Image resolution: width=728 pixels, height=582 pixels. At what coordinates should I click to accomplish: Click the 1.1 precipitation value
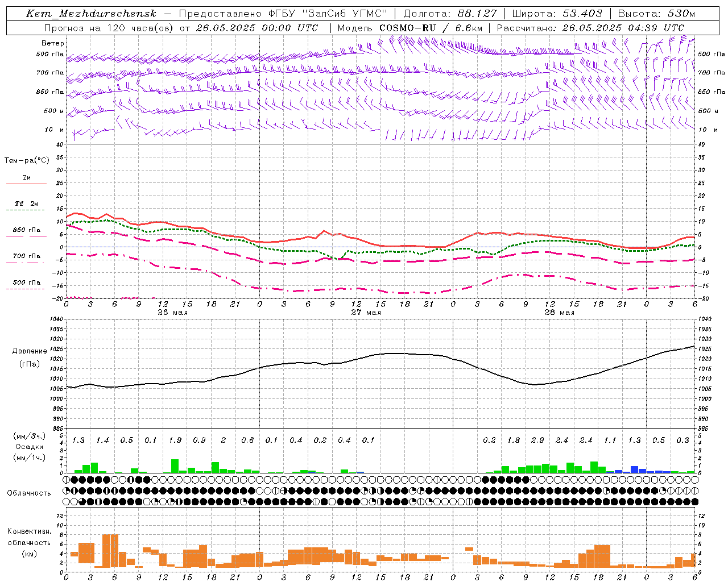(x=610, y=440)
